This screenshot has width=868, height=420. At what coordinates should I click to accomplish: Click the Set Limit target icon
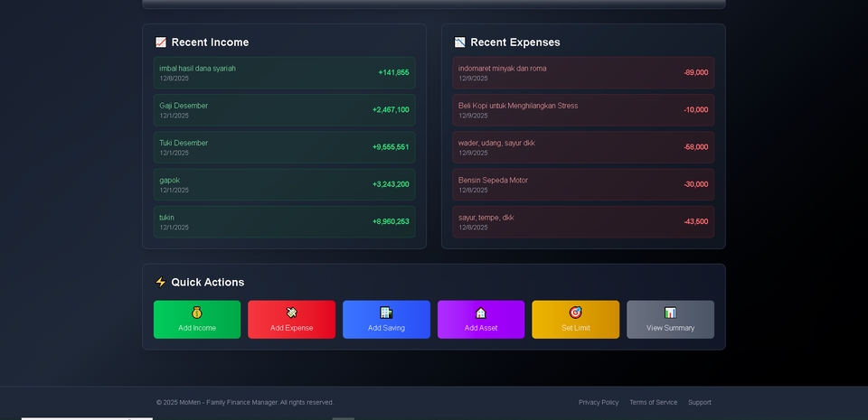tap(575, 313)
